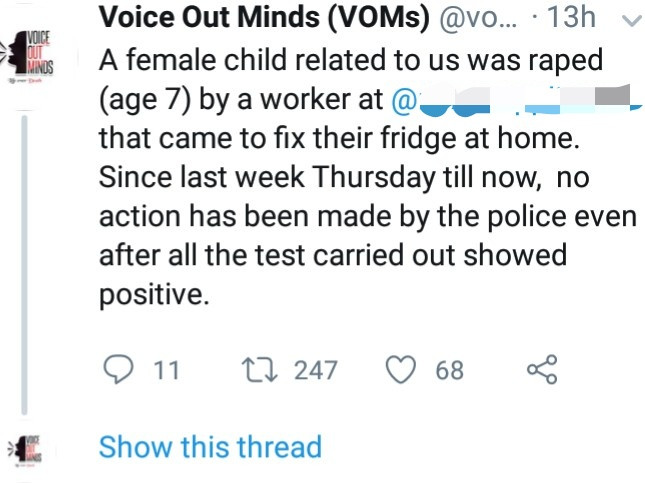The width and height of the screenshot is (645, 483).
Task: Click the reply speech bubble icon
Action: pos(119,369)
